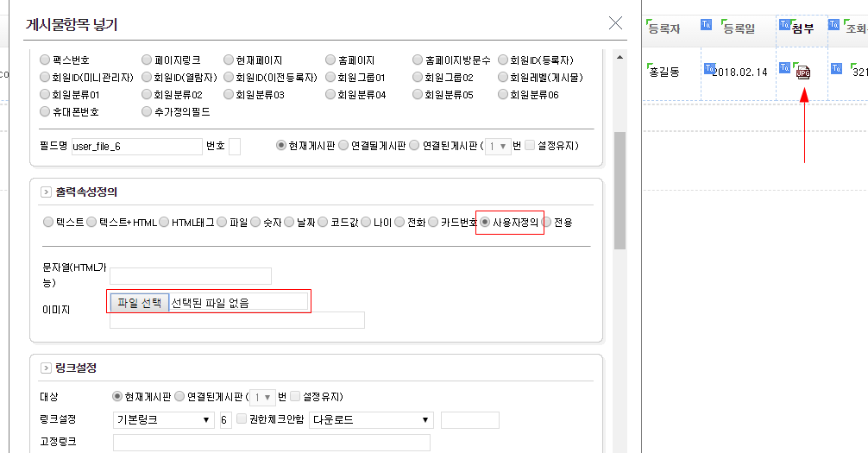This screenshot has width=868, height=453.
Task: Select the 추가정의필드 radio option
Action: point(147,112)
